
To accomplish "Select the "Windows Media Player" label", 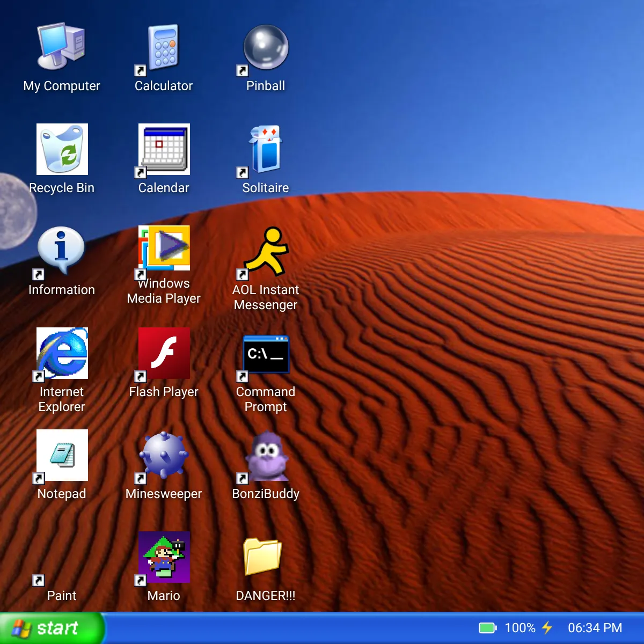I will [x=164, y=291].
